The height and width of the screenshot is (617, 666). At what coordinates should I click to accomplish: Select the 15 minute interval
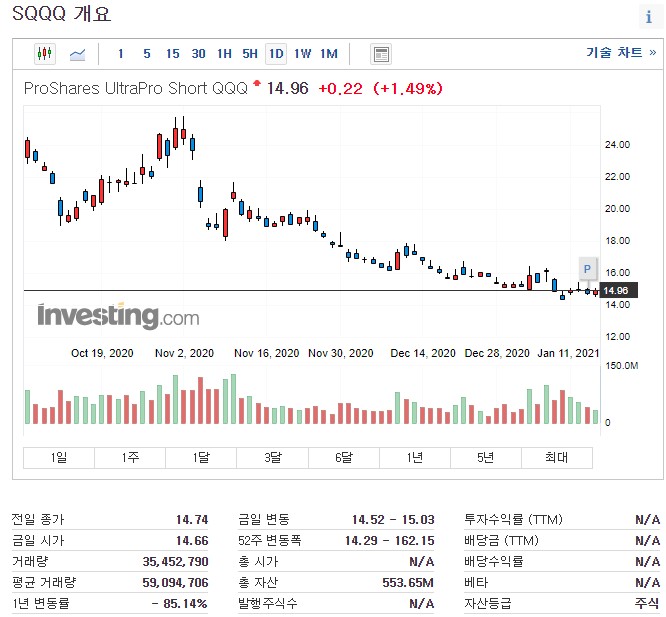click(x=172, y=54)
